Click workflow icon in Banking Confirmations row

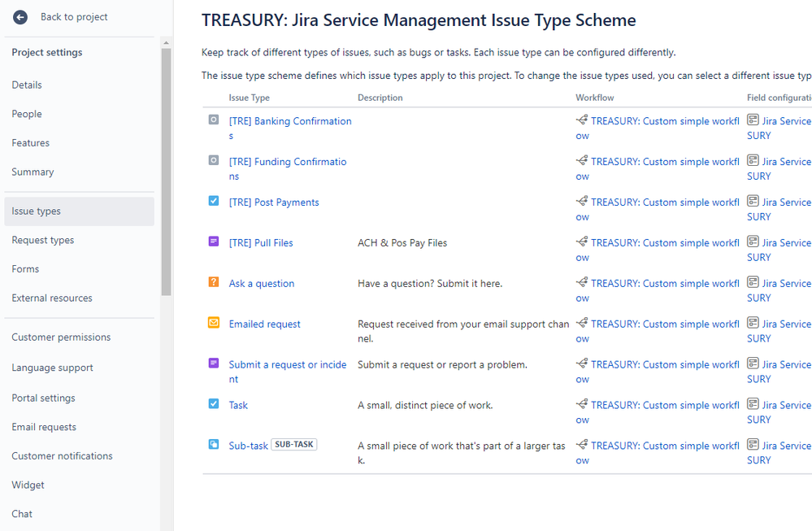582,120
